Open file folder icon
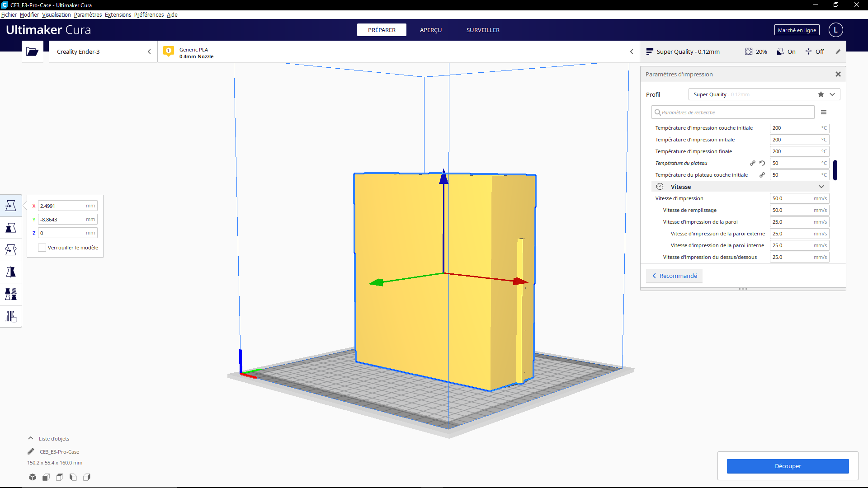Screen dimensions: 868x488 tap(32, 52)
